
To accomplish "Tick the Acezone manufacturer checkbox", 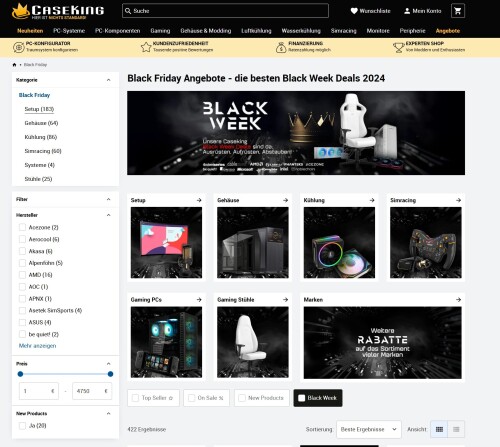I will point(22,227).
